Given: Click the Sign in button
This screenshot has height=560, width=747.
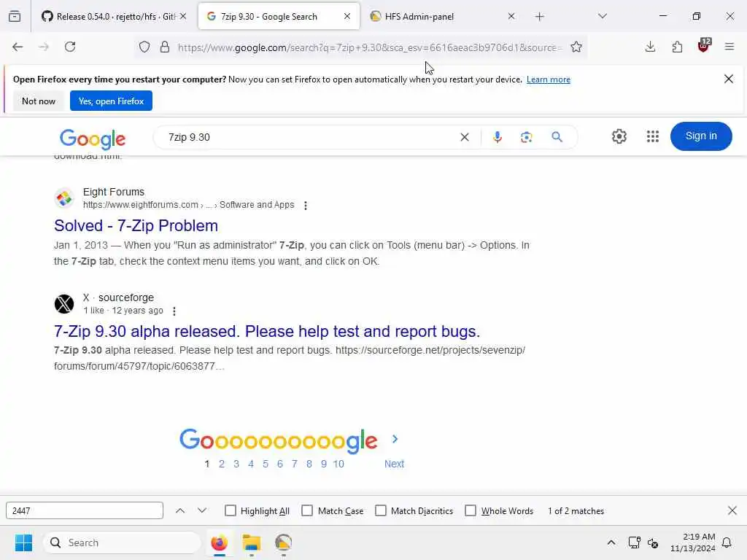Looking at the screenshot, I should (x=701, y=136).
